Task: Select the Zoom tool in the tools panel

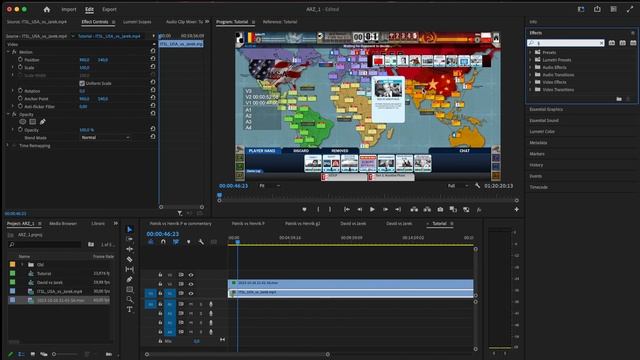Action: pyautogui.click(x=130, y=300)
